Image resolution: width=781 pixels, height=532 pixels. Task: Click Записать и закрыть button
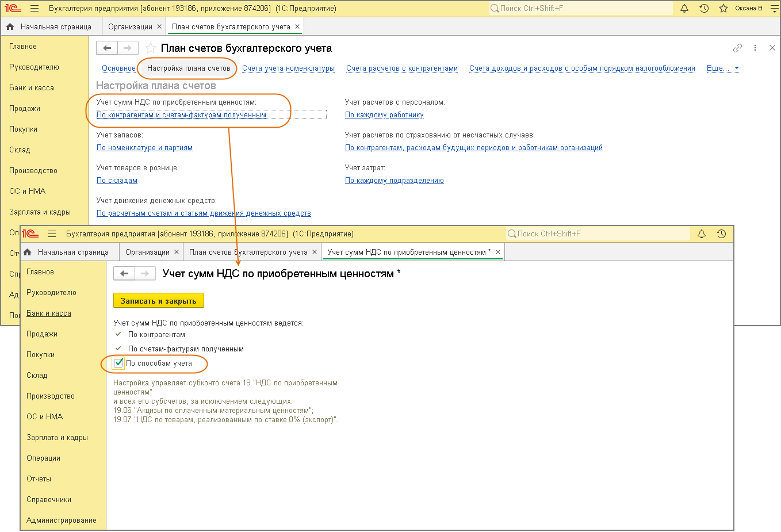158,301
